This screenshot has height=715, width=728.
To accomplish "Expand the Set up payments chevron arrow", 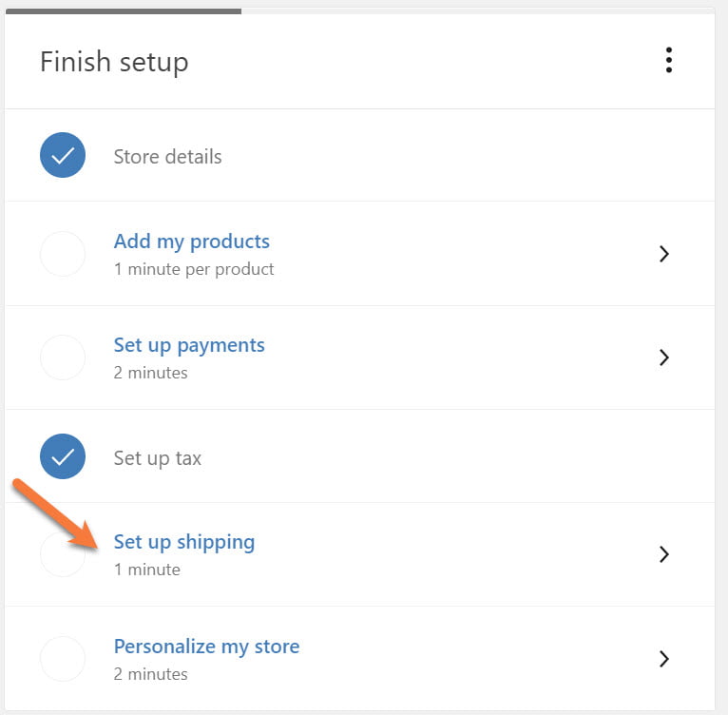I will click(664, 357).
